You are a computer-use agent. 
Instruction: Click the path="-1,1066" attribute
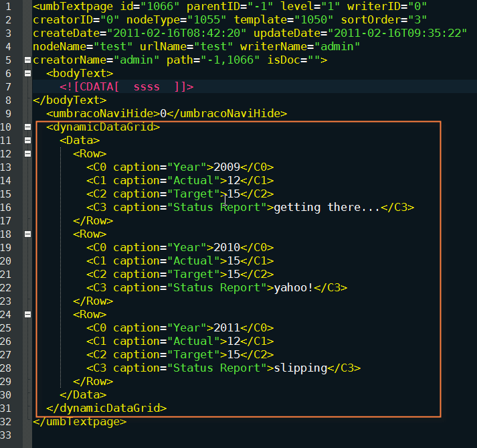(213, 60)
